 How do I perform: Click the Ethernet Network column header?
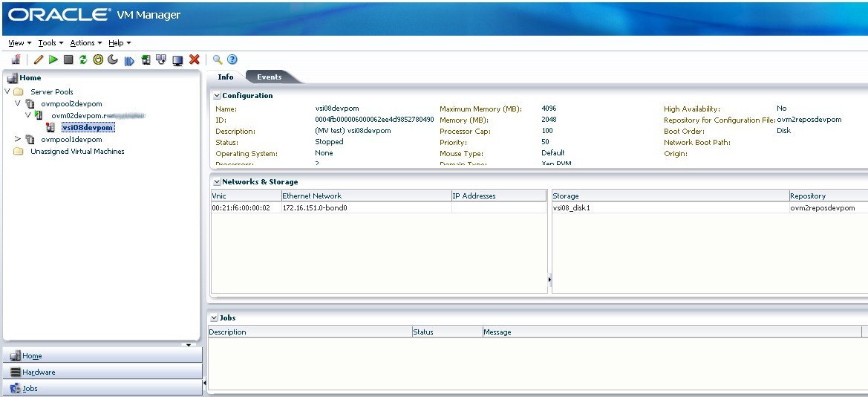367,196
